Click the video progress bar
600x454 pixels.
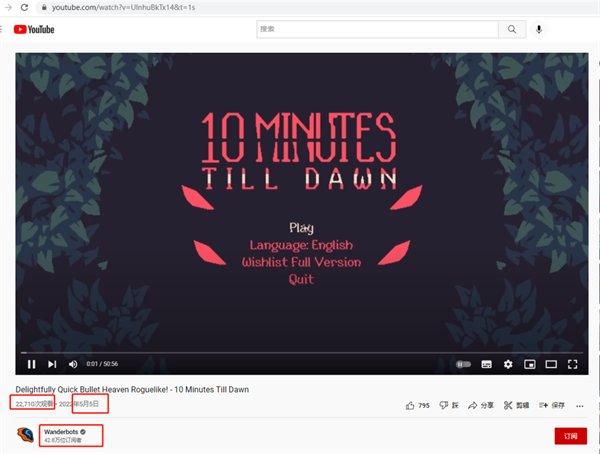[x=302, y=353]
